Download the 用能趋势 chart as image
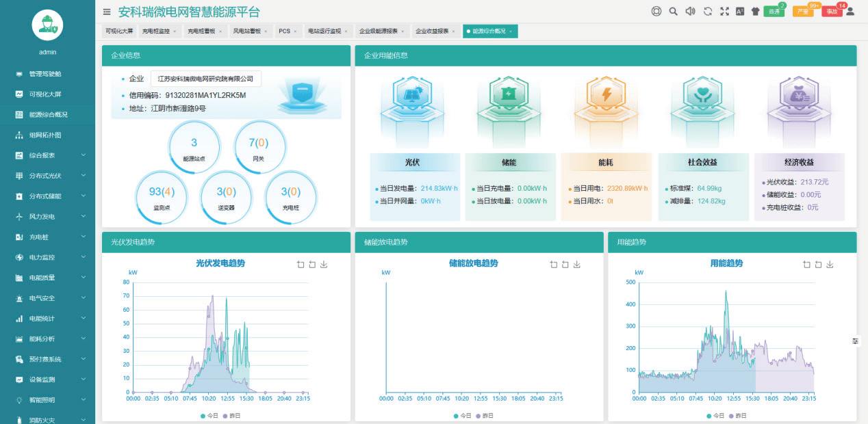This screenshot has width=868, height=424. [x=830, y=264]
